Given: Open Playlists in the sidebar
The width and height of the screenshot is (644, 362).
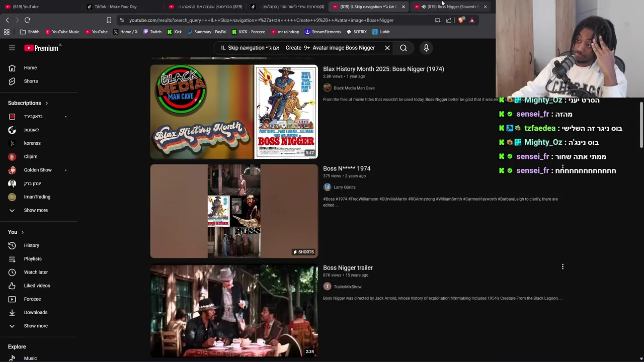Looking at the screenshot, I should pyautogui.click(x=39, y=259).
